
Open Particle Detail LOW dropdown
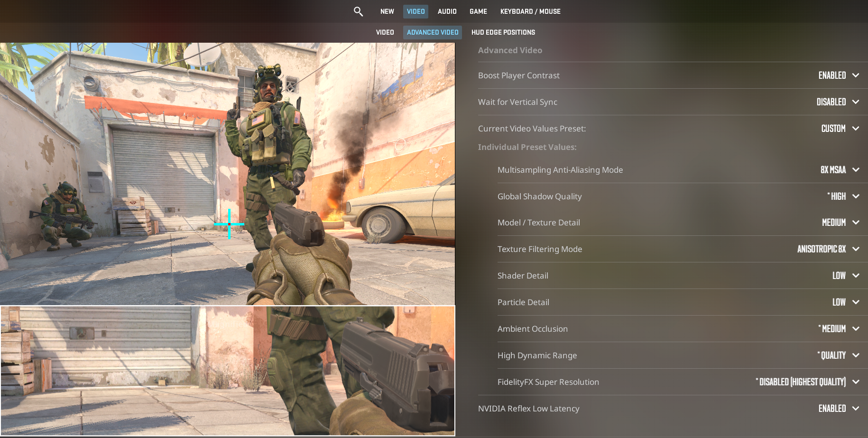[846, 302]
